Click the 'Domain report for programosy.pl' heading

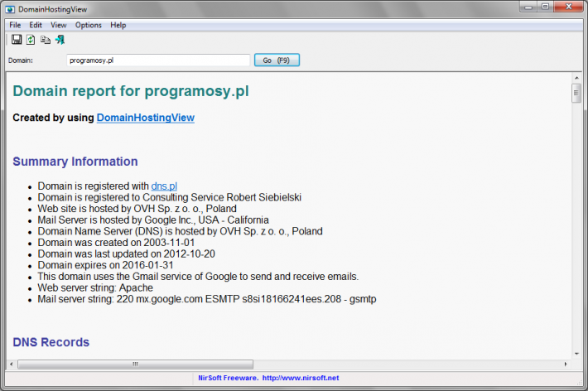pyautogui.click(x=131, y=91)
